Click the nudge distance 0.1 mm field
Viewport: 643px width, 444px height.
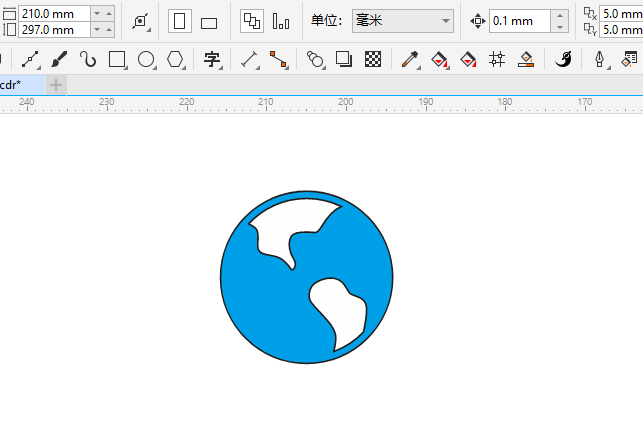(518, 21)
